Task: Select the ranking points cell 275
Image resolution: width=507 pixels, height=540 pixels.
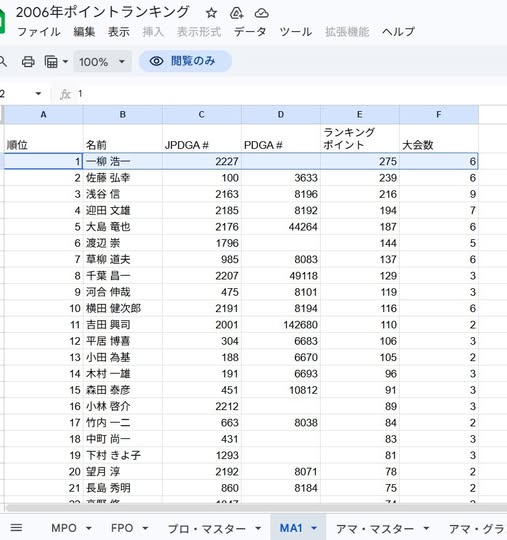Action: point(360,161)
